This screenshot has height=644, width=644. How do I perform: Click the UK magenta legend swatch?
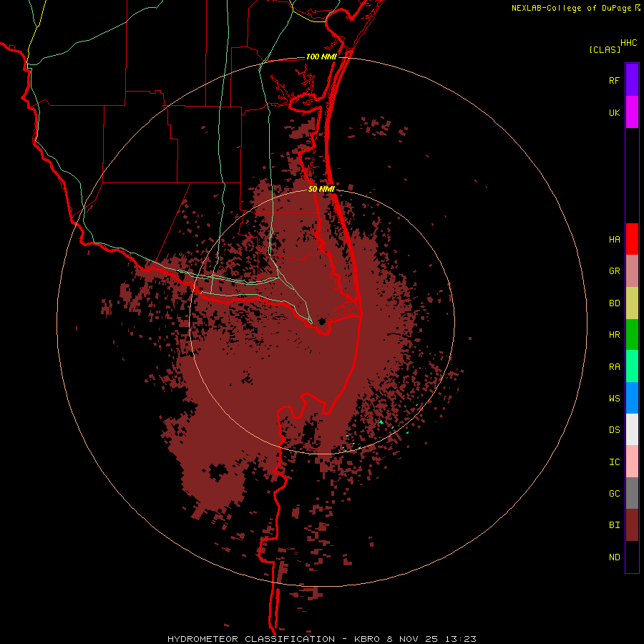point(632,112)
